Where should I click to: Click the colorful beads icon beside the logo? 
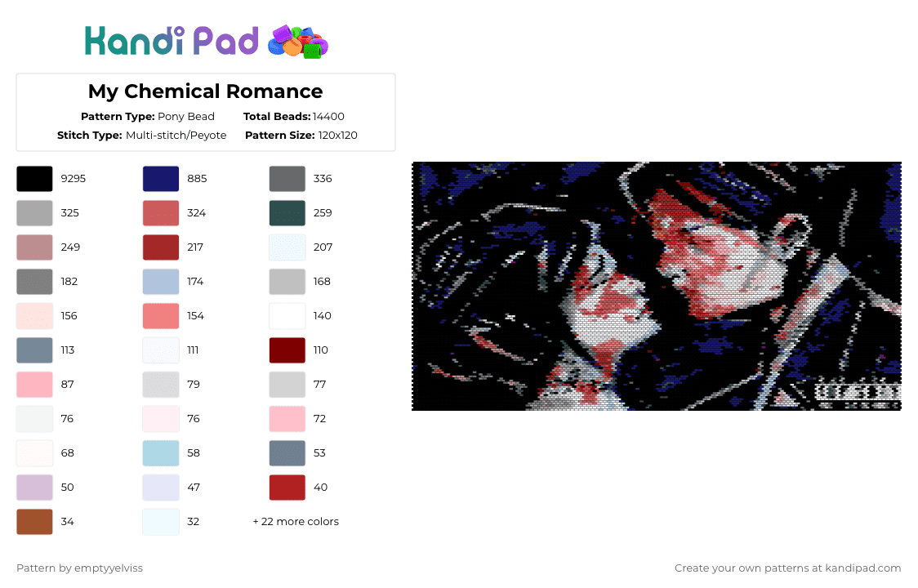tap(298, 42)
